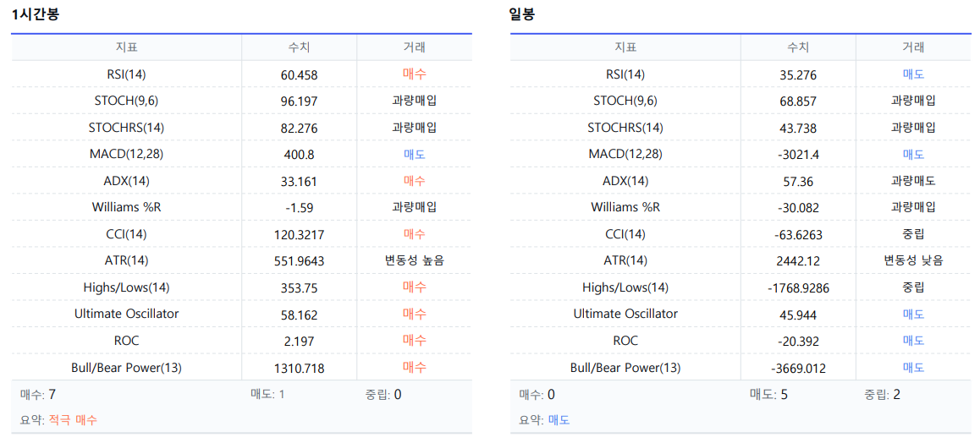Click the ATR(14) label in 1시간봉 table
Image resolution: width=980 pixels, height=443 pixels.
pos(126,261)
